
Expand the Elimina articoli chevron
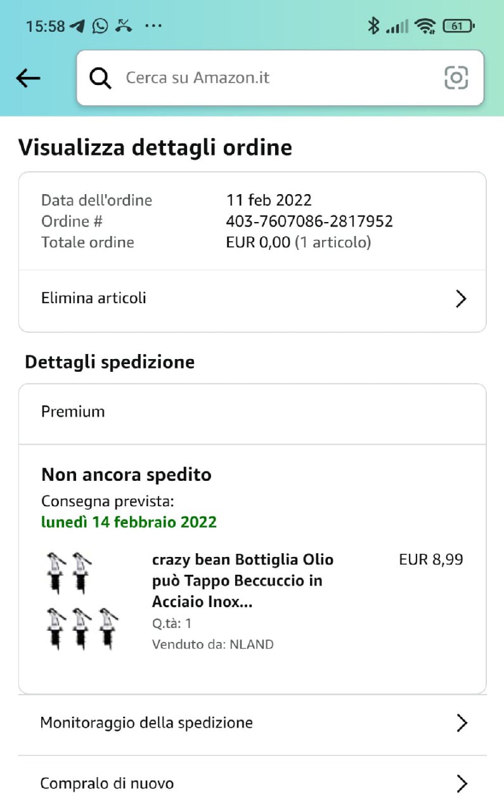pyautogui.click(x=461, y=299)
